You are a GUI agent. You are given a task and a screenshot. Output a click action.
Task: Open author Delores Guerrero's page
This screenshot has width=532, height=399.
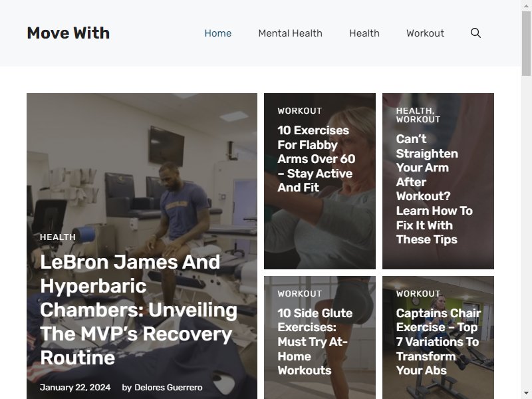(168, 388)
